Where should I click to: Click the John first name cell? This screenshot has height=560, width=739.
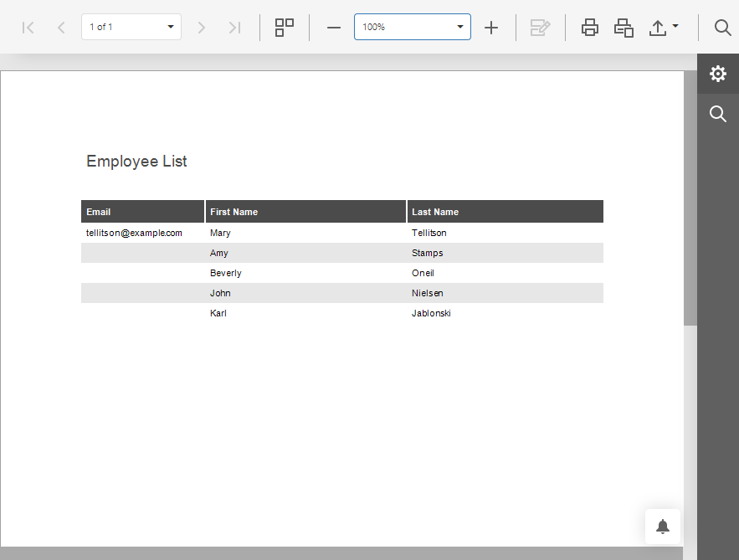[305, 293]
